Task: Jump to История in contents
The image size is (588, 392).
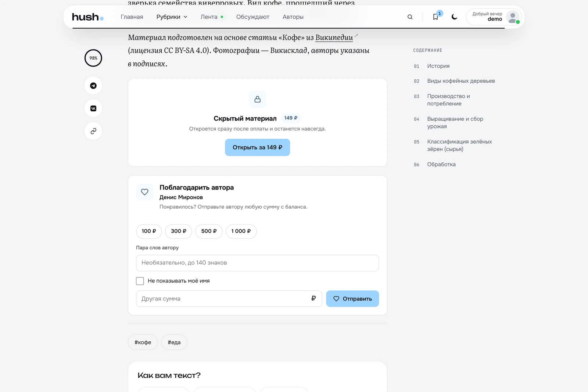Action: (438, 66)
